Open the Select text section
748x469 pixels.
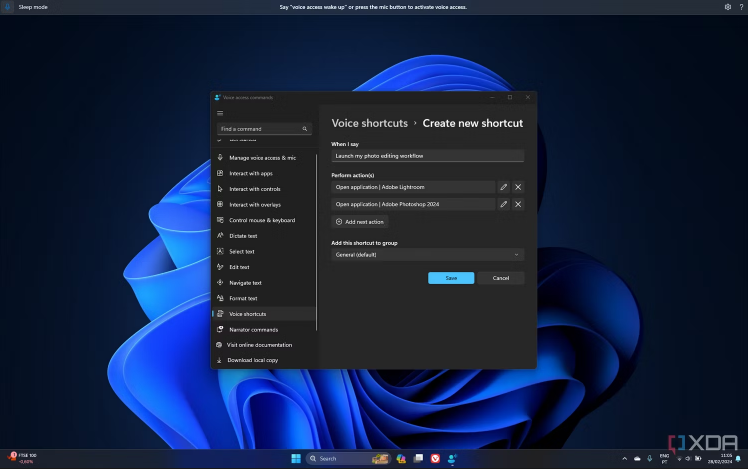coord(263,251)
